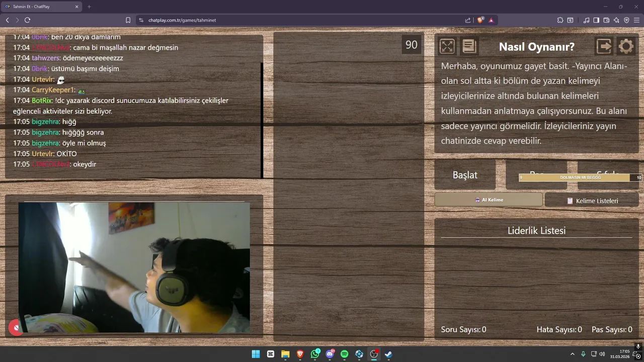
Task: Click the 90 timer counter
Action: pos(412,45)
